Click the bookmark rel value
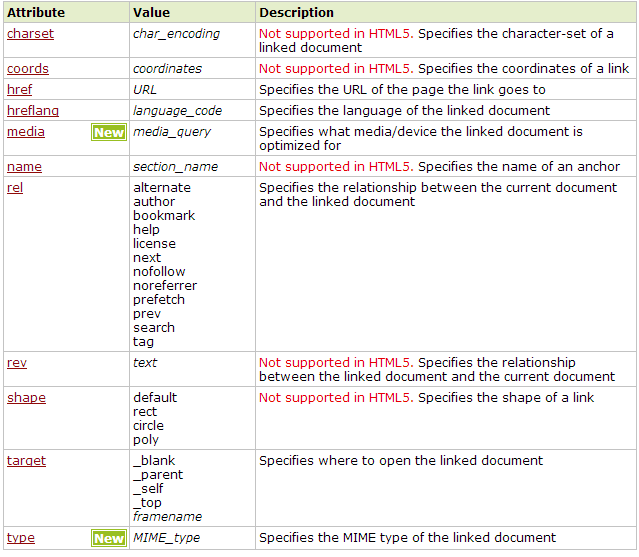639x557 pixels. pos(164,216)
